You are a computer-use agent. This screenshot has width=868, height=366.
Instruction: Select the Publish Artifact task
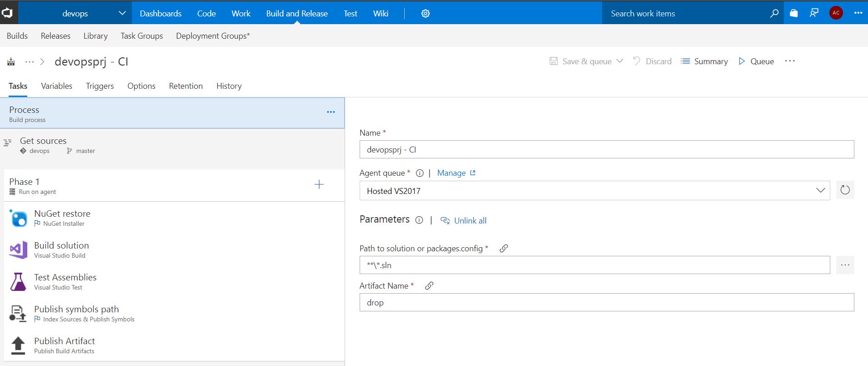(x=174, y=345)
